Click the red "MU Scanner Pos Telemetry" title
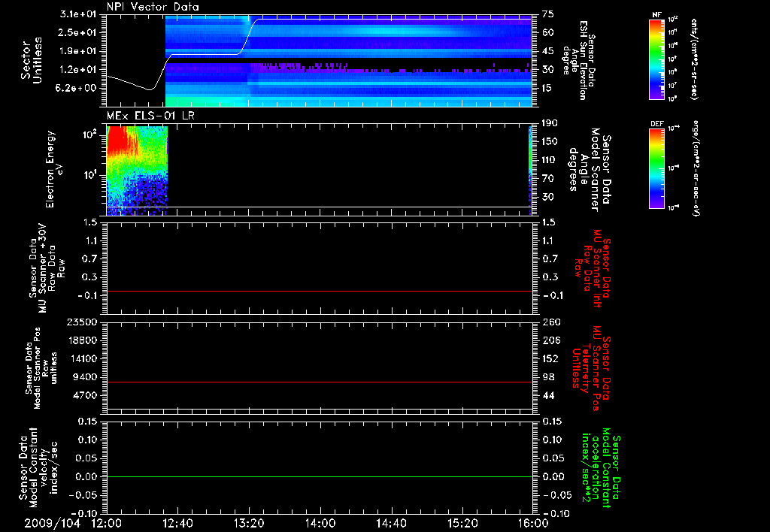 point(591,368)
